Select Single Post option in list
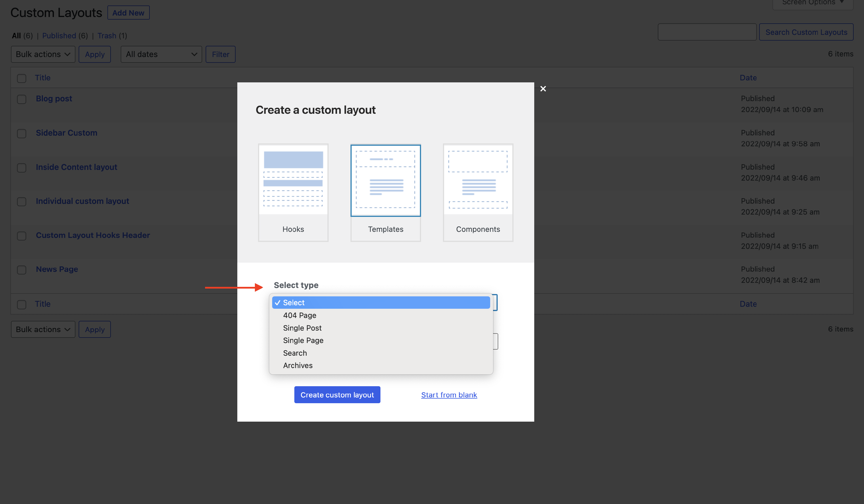The height and width of the screenshot is (504, 864). point(302,328)
